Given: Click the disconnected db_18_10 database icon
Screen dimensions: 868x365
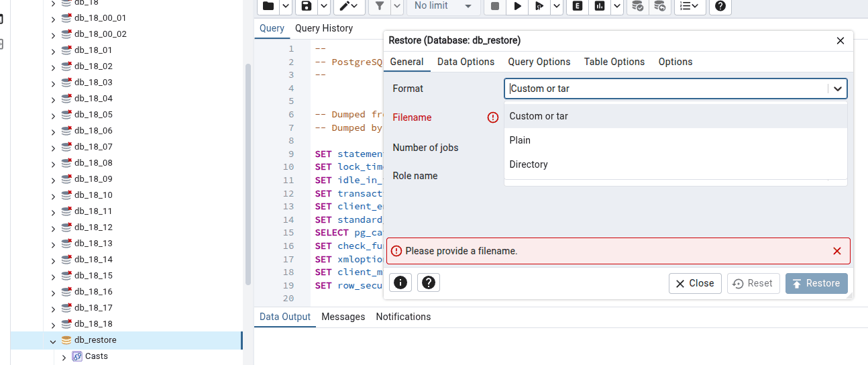Looking at the screenshot, I should pos(66,195).
